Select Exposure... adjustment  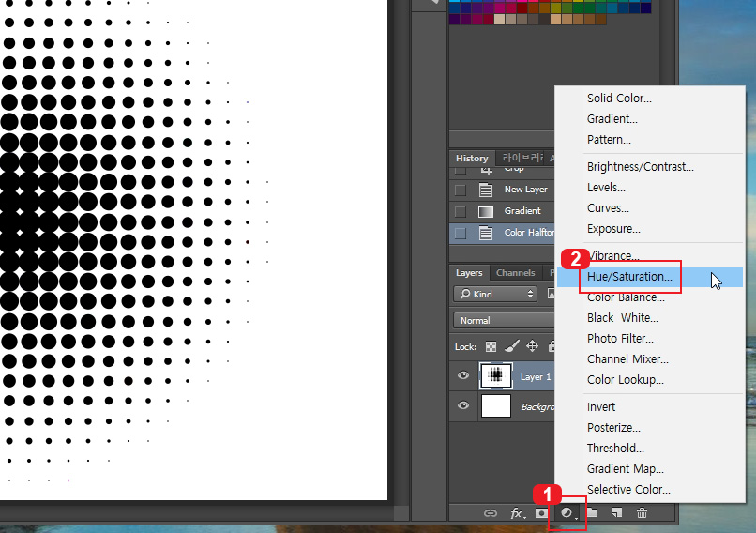pyautogui.click(x=613, y=229)
